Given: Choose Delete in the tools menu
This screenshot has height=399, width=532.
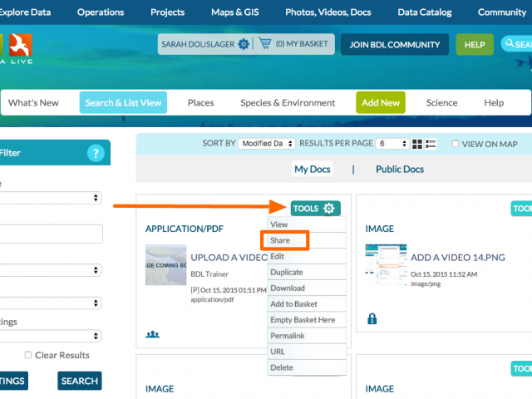Looking at the screenshot, I should pos(307,367).
